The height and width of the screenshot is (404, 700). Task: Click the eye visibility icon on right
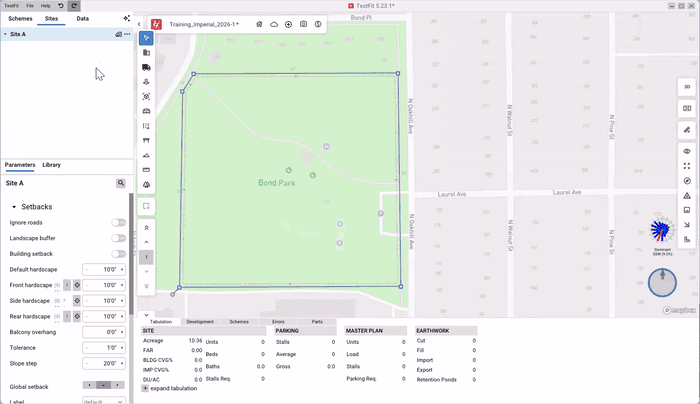pos(687,151)
